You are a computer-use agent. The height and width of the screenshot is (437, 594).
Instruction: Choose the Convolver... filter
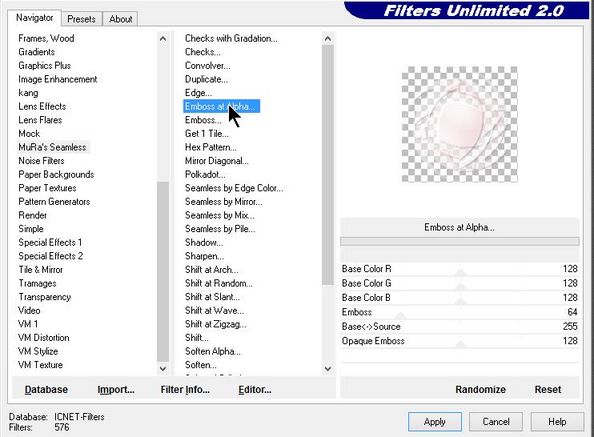click(208, 66)
